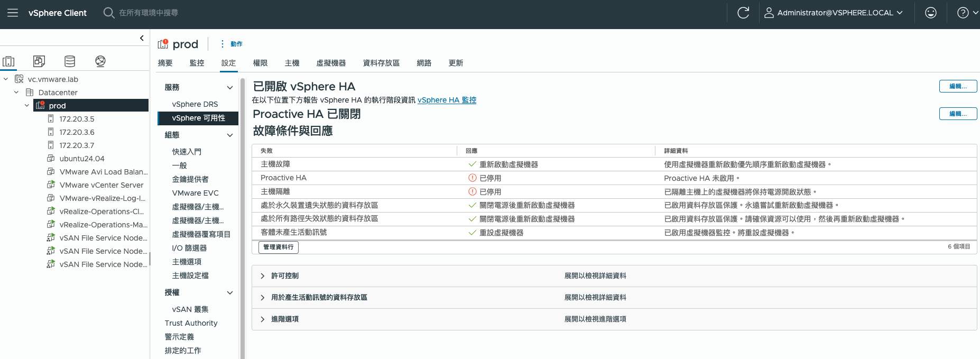The width and height of the screenshot is (980, 359).
Task: Collapse the 組態 settings section
Action: click(x=230, y=135)
